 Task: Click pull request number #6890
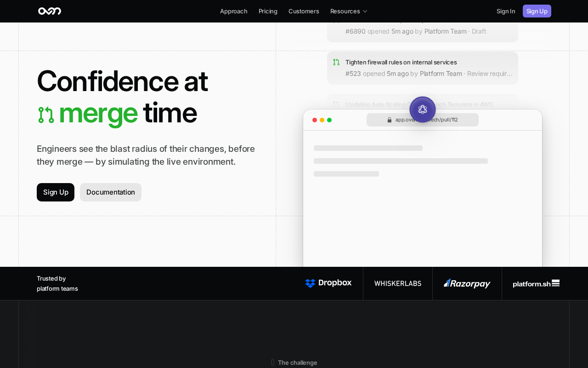click(356, 31)
